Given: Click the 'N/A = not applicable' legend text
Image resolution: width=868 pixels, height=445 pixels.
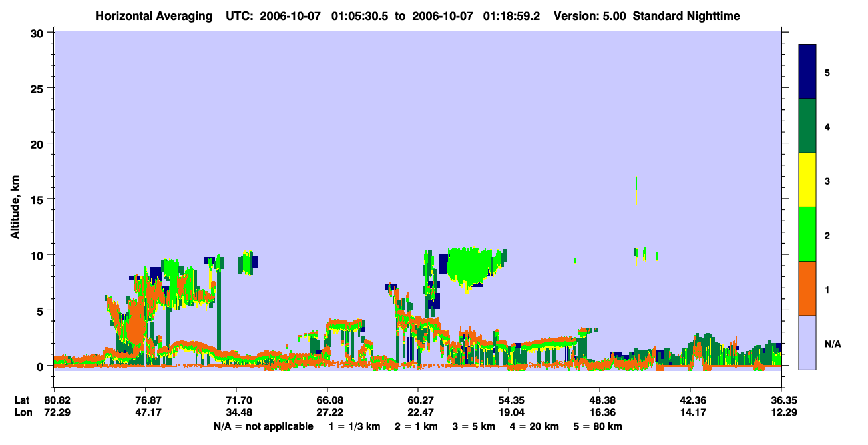Looking at the screenshot, I should [263, 426].
